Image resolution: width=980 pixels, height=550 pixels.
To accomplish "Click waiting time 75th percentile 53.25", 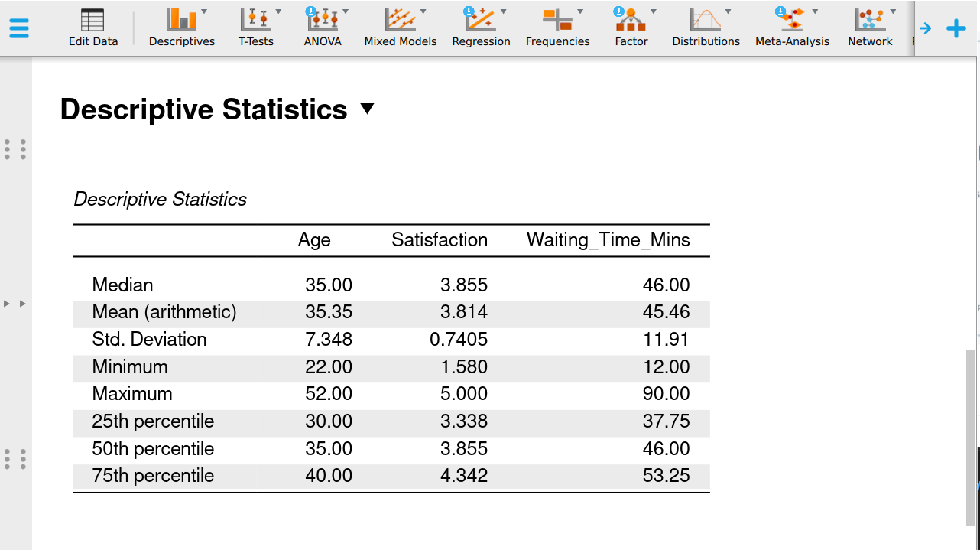I will point(667,476).
